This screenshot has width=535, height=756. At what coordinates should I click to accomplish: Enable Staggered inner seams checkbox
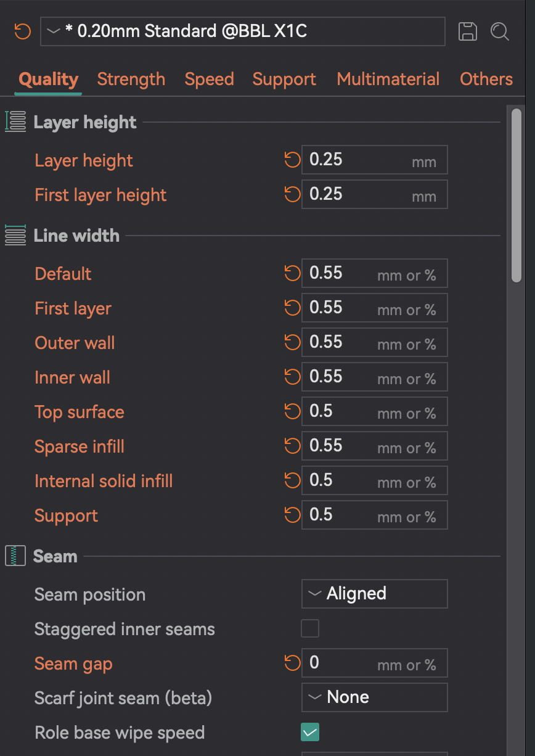point(310,629)
